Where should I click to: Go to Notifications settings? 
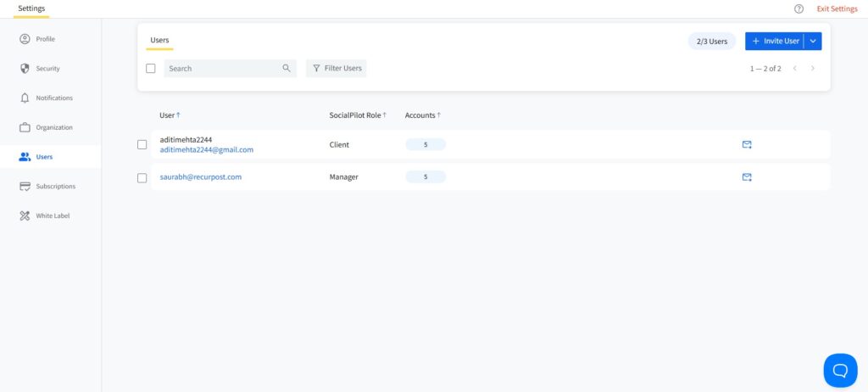(46, 98)
